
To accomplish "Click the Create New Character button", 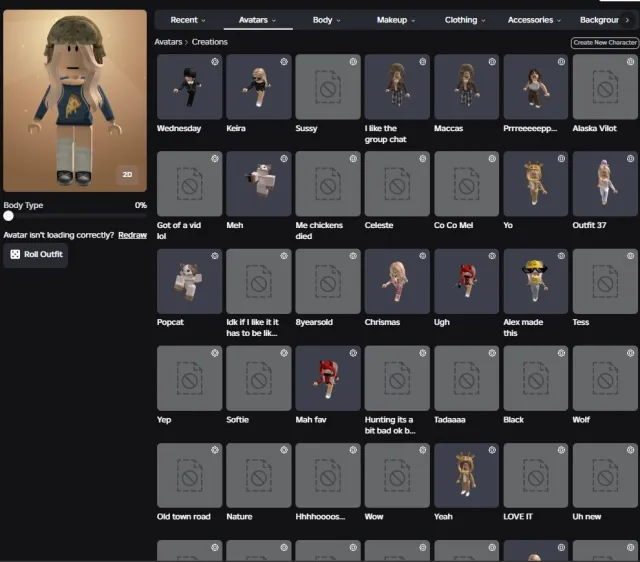I will pyautogui.click(x=605, y=42).
